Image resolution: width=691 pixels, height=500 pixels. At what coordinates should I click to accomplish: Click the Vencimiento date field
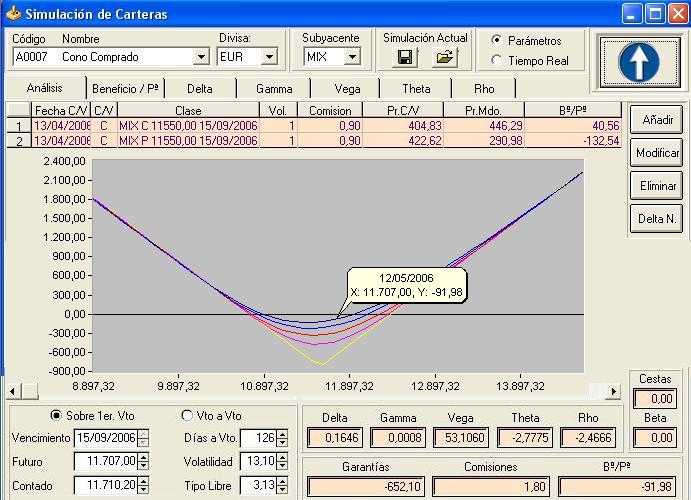pyautogui.click(x=106, y=437)
